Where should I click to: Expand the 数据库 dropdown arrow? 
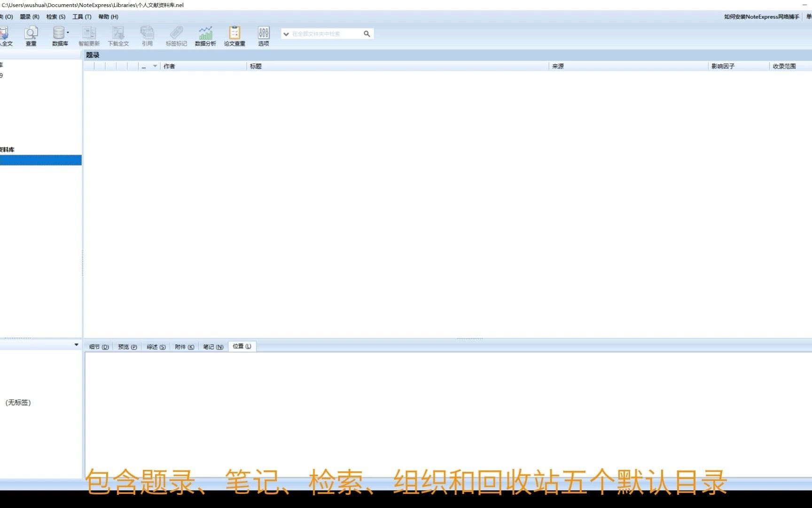pyautogui.click(x=68, y=32)
